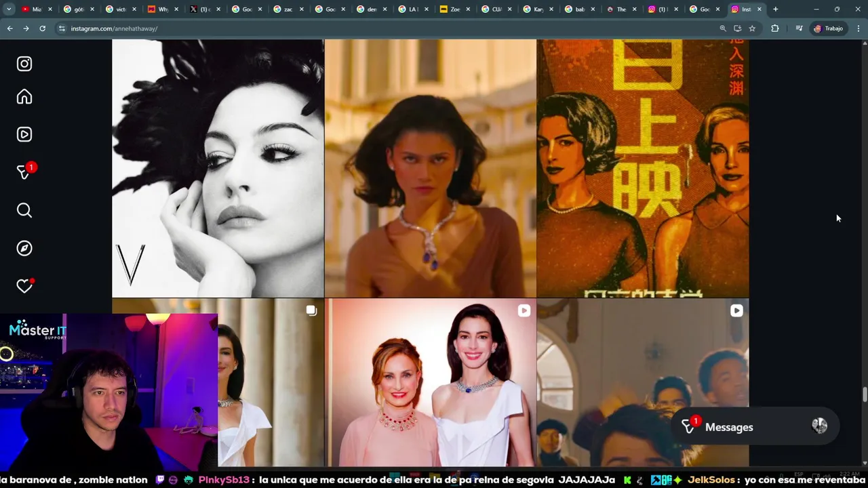Screen dimensions: 868x488
Task: Open the black-and-white portrait post
Action: coord(218,168)
